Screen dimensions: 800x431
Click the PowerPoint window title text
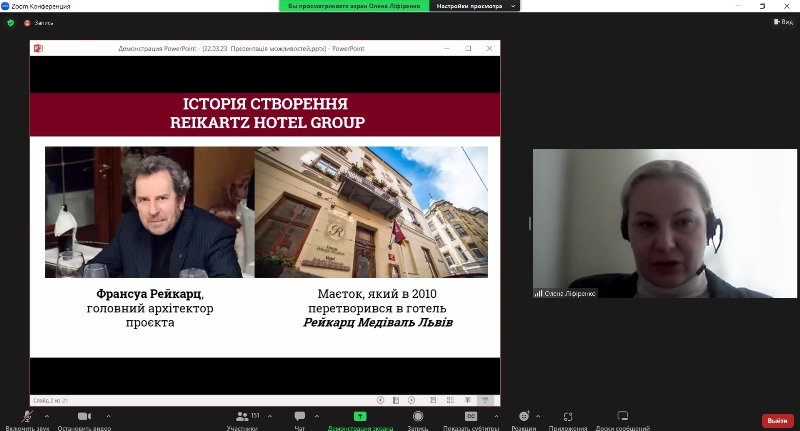pos(241,48)
